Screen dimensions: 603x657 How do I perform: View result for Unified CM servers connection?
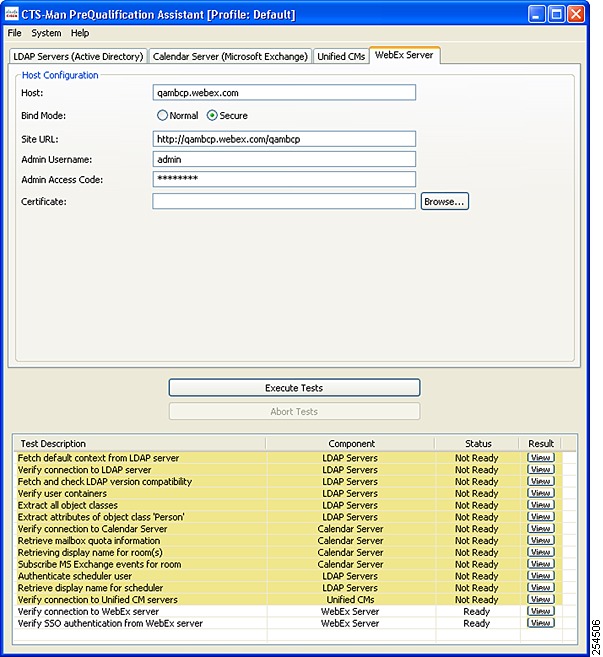[541, 599]
